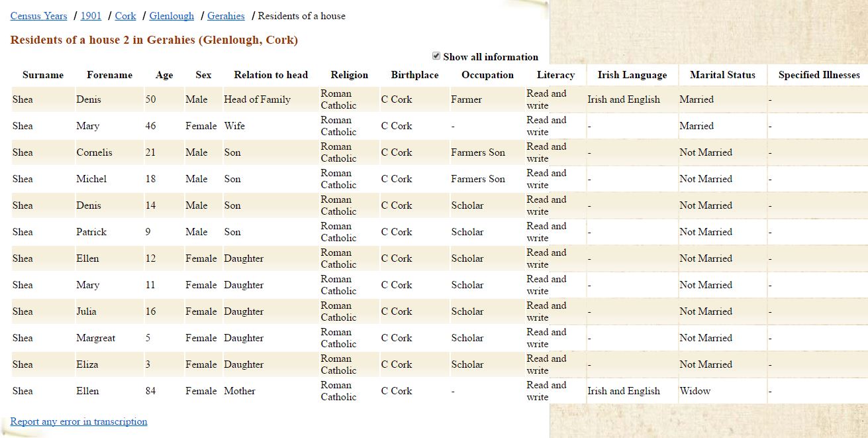Open the Cork breadcrumb link

click(125, 16)
